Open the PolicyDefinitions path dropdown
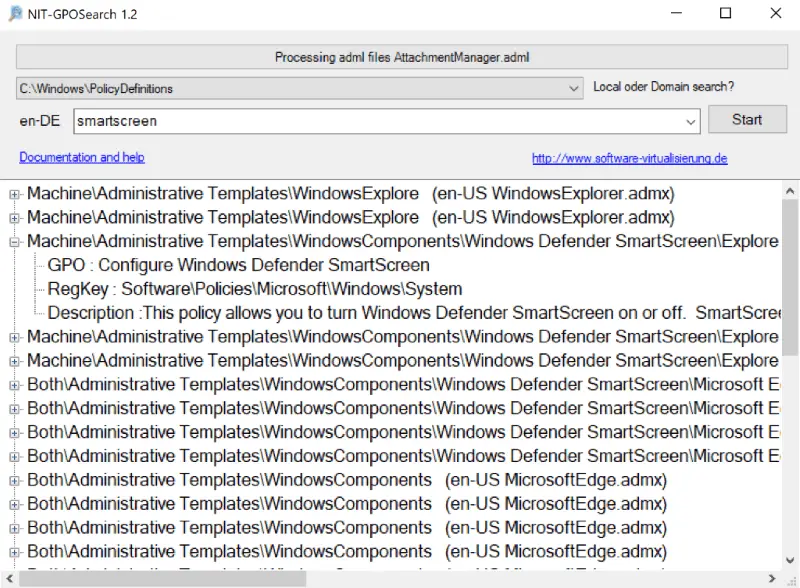This screenshot has width=800, height=588. [573, 89]
